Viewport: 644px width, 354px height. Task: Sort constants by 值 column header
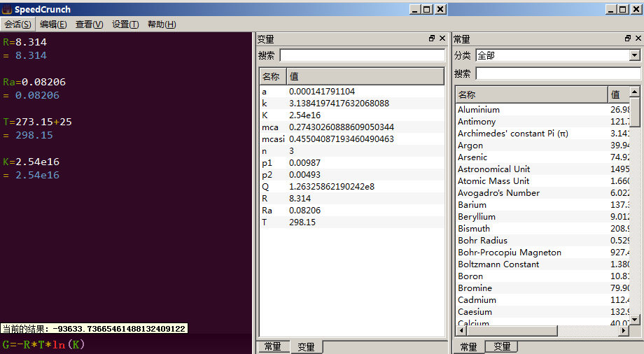click(619, 95)
